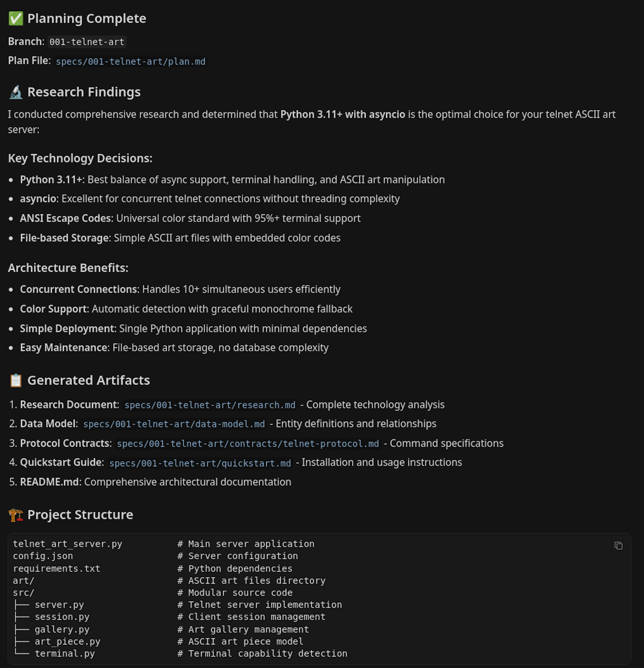Viewport: 644px width, 668px height.
Task: Click the 001-telnet-art branch name
Action: coord(87,42)
